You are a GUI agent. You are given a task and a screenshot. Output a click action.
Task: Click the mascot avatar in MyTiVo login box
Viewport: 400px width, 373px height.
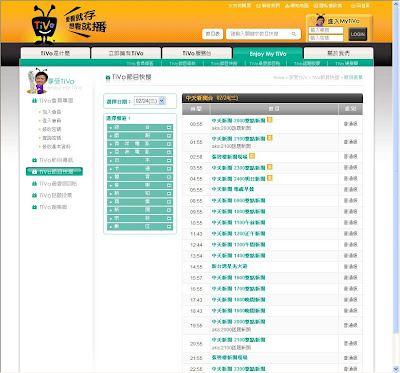coord(319,20)
